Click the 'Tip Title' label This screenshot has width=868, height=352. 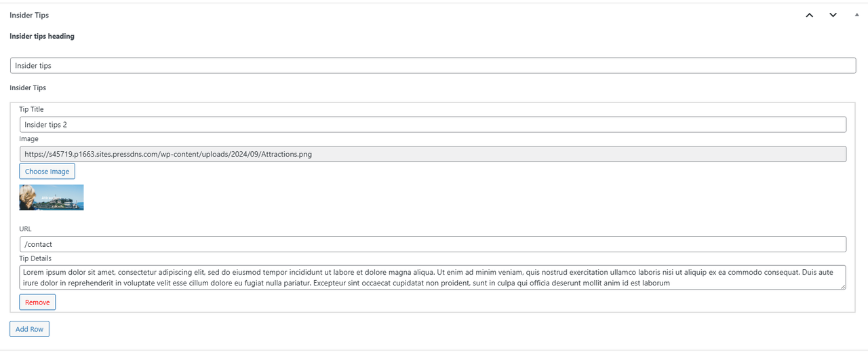coord(31,109)
